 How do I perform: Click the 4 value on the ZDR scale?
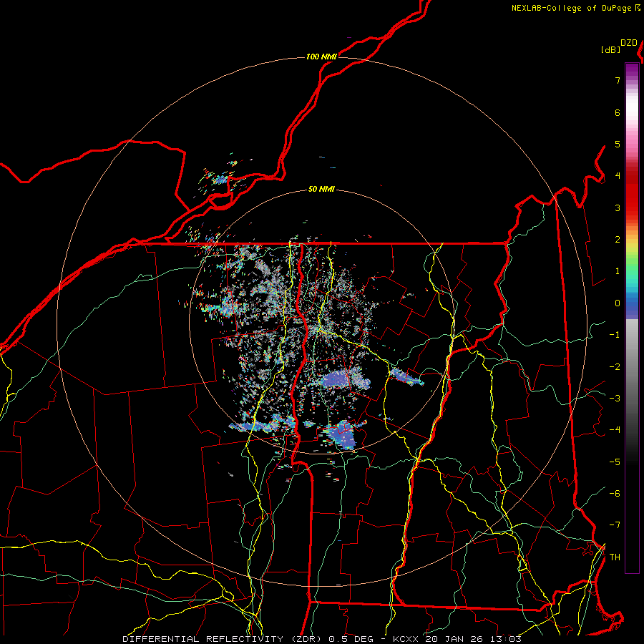(x=618, y=176)
